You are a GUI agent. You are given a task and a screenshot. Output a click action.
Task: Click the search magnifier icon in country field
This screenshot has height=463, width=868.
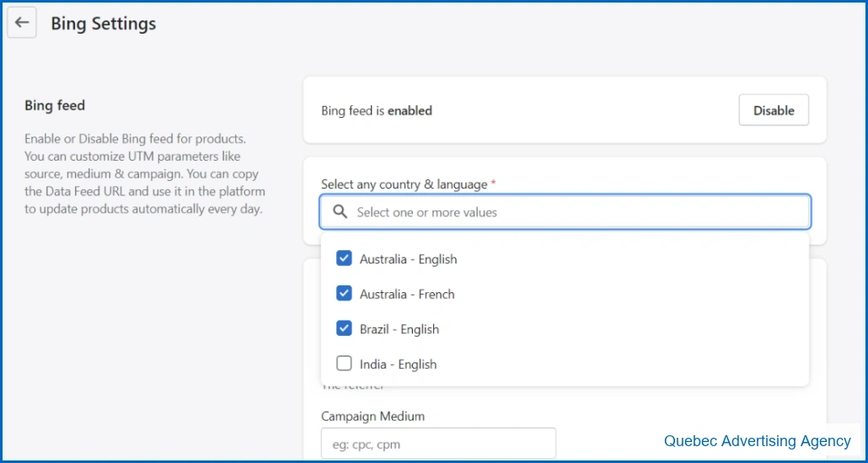(340, 212)
